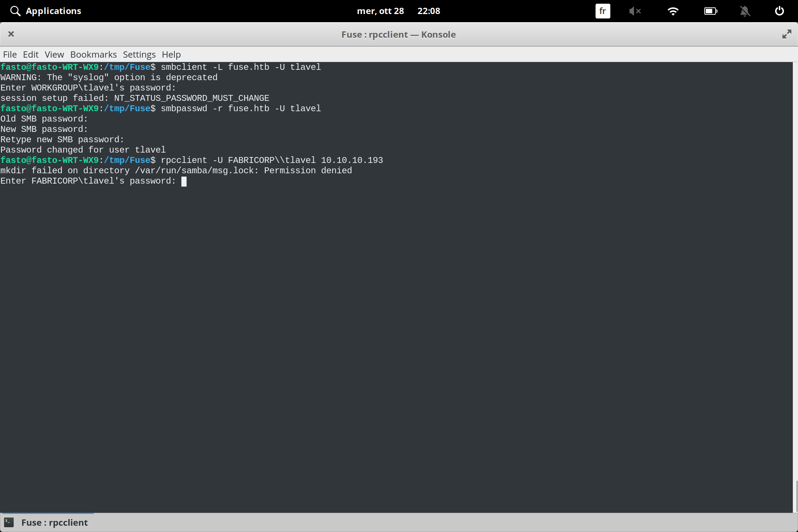Click the battery indicator icon
The image size is (798, 532).
click(x=710, y=11)
